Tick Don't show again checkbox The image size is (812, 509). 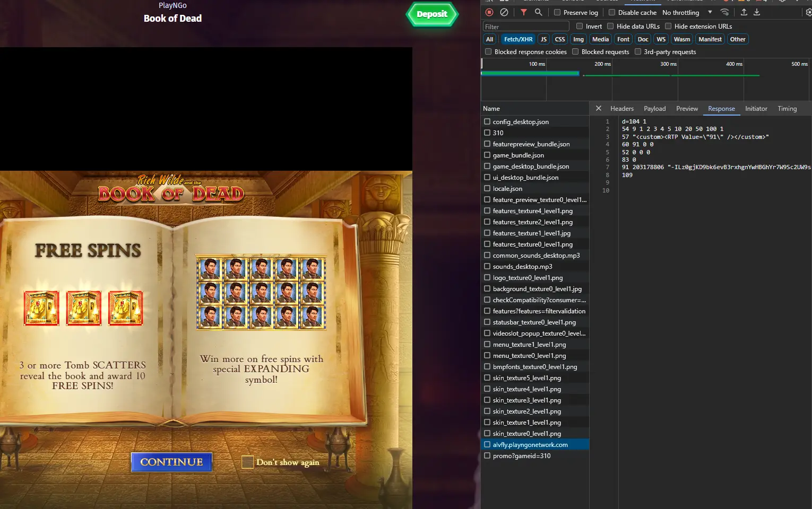click(247, 462)
